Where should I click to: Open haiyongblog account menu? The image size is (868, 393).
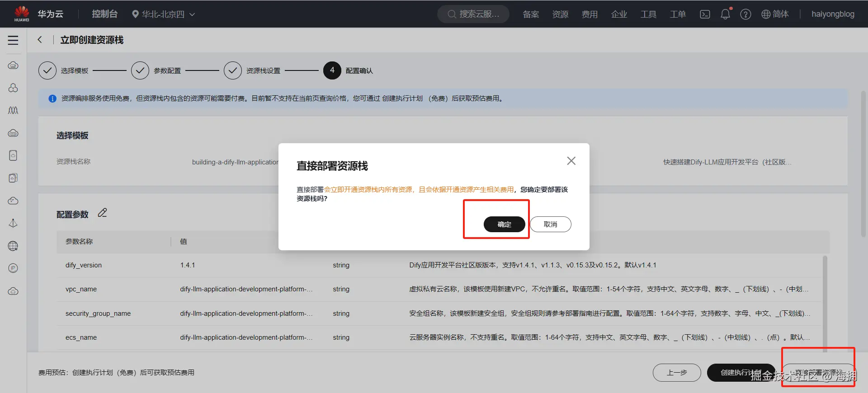coord(833,14)
